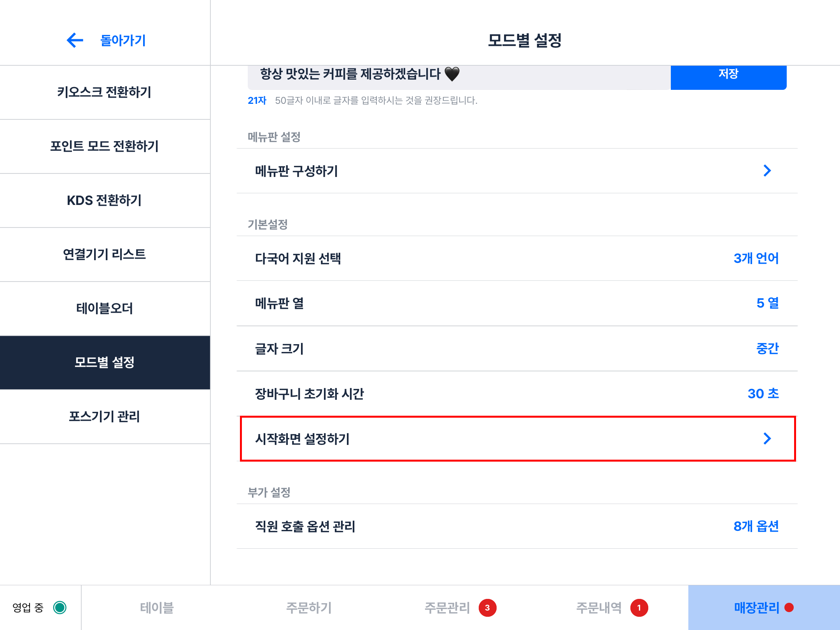Screen dimensions: 840x630
Task: Open the 시작화면 설정하기 chevron arrow
Action: point(767,439)
